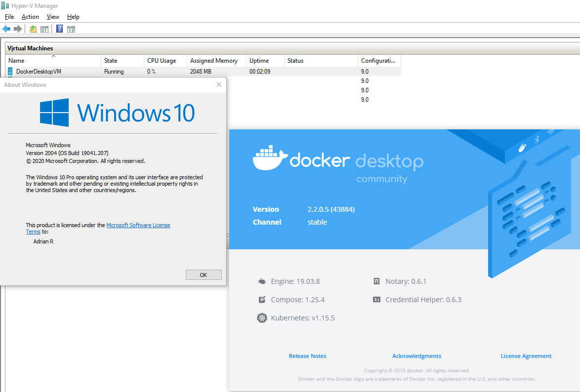Open Help via the blue question-mark icon
580x392 pixels.
(60, 29)
